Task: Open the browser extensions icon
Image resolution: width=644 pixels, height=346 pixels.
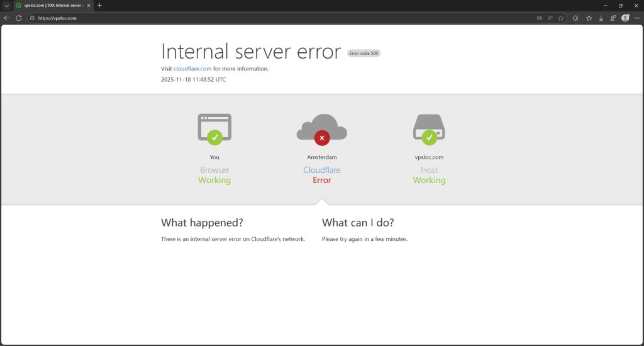Action: [575, 18]
